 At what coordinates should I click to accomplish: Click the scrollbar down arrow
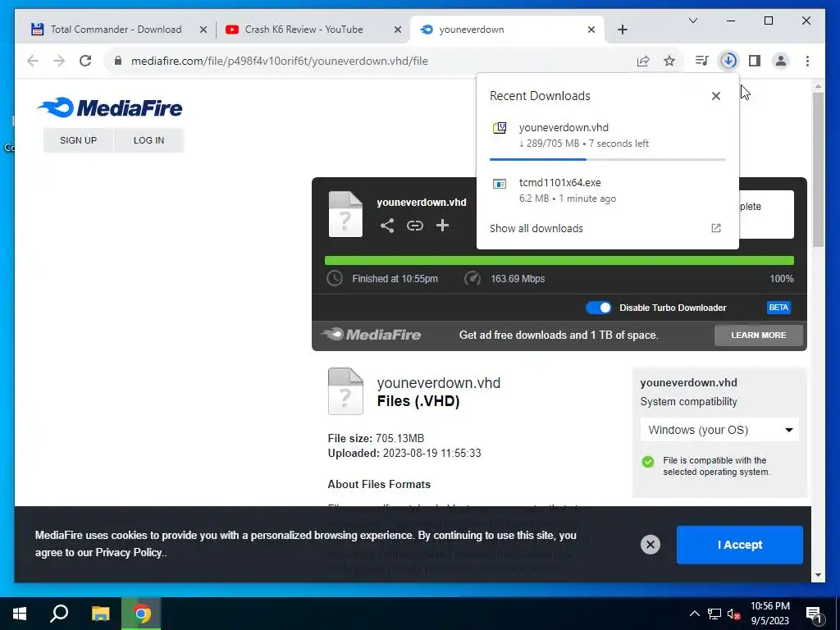[818, 575]
